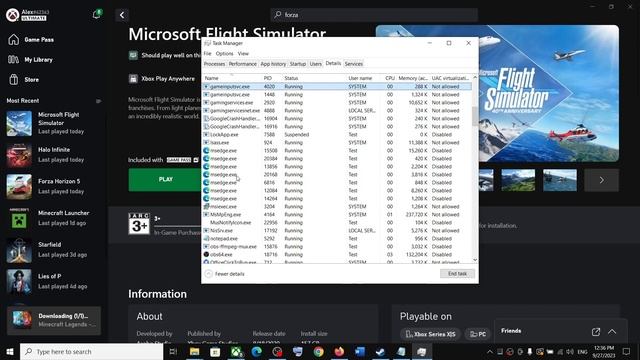The image size is (640, 360).
Task: Collapse Task Manager with Fewer details
Action: point(225,274)
